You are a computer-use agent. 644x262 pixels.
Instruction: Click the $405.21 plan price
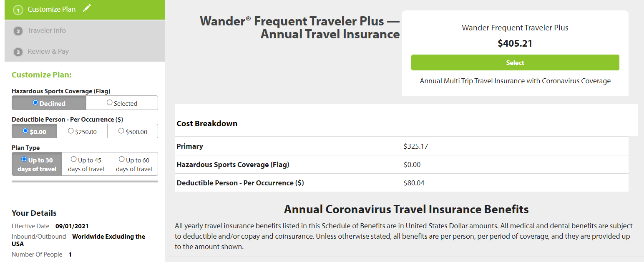[x=515, y=43]
